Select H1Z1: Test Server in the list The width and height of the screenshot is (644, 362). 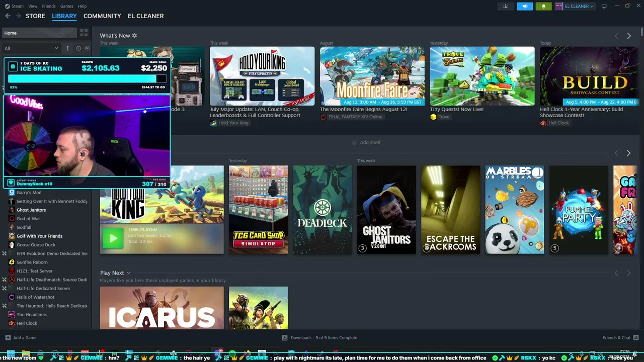tap(34, 271)
